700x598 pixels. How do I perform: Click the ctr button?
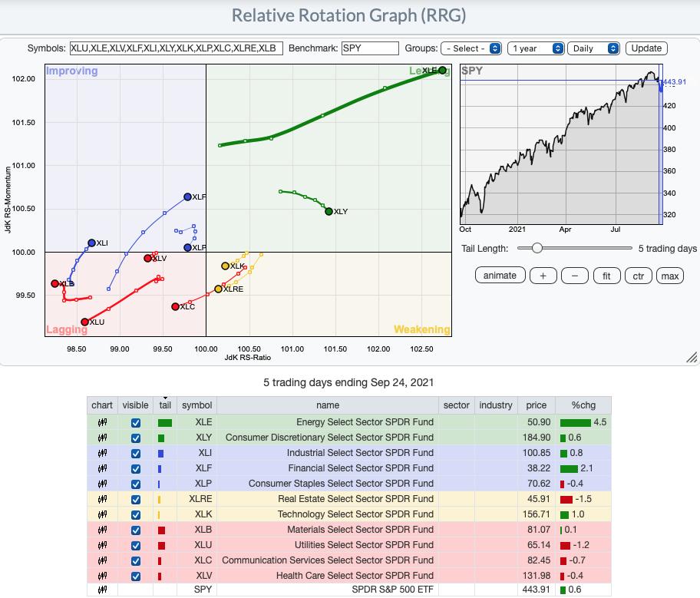tap(639, 276)
